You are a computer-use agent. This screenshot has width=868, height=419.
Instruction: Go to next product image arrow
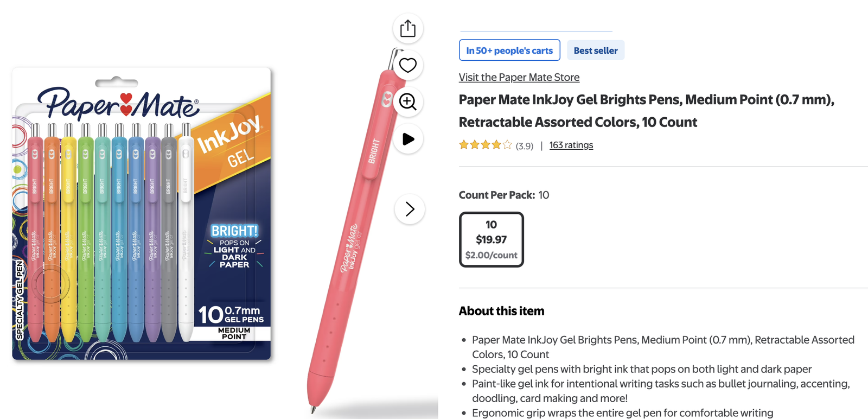[x=410, y=209]
